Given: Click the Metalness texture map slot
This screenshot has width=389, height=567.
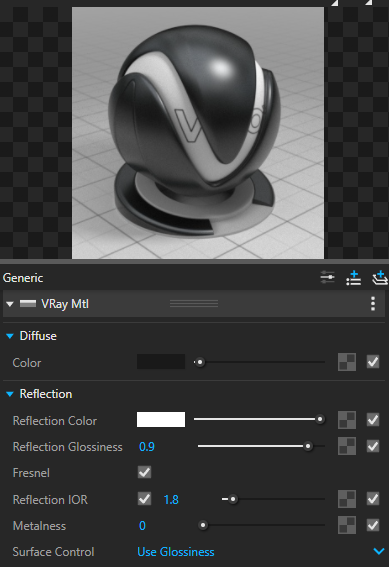Looking at the screenshot, I should pyautogui.click(x=347, y=525).
